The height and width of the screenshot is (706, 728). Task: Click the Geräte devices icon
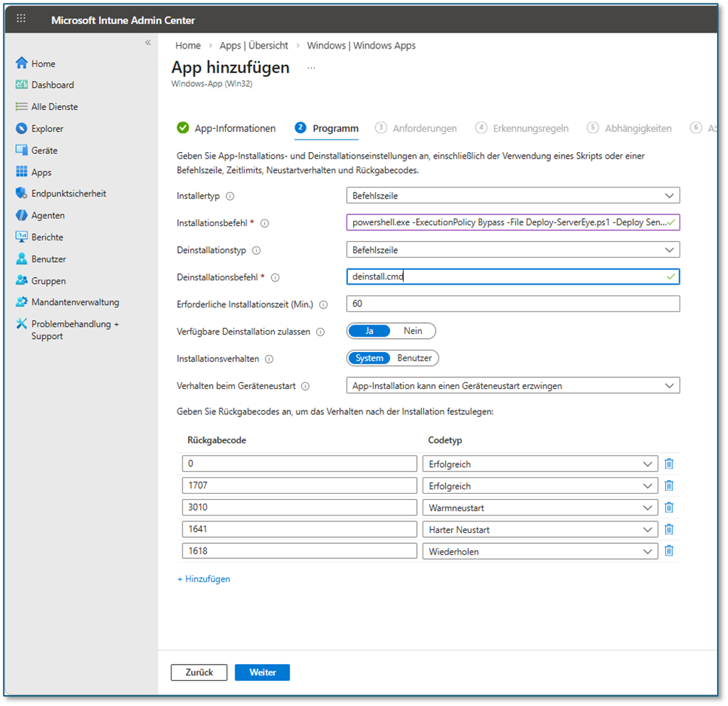[22, 150]
